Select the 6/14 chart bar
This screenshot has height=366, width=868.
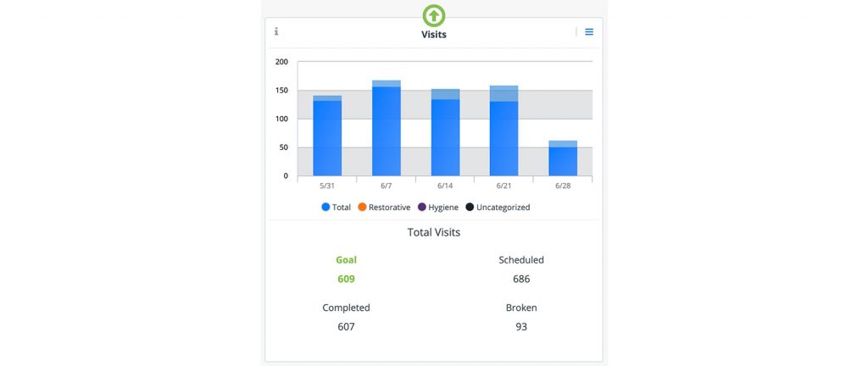pos(445,136)
